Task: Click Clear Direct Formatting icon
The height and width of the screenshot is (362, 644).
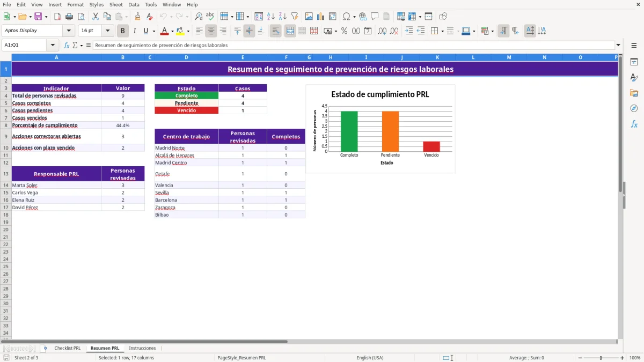Action: click(149, 17)
